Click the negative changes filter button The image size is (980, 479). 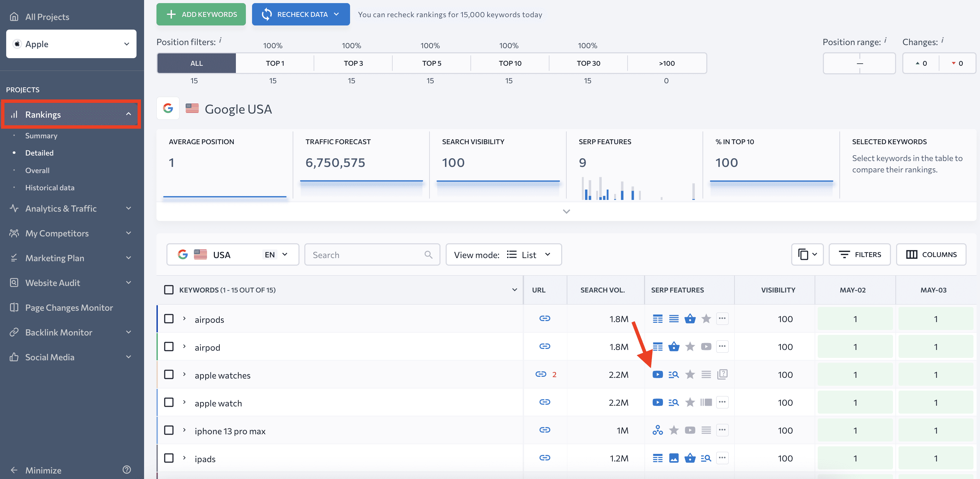click(x=957, y=63)
